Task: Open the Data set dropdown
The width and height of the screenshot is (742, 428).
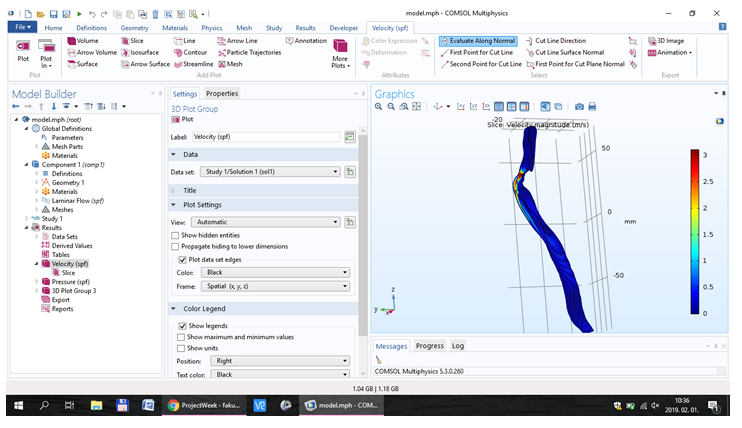Action: coord(271,171)
